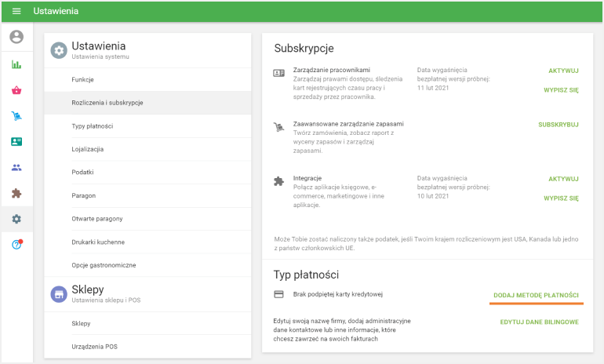Click the Integracje puzzle piece icon
The width and height of the screenshot is (604, 364).
tap(279, 181)
